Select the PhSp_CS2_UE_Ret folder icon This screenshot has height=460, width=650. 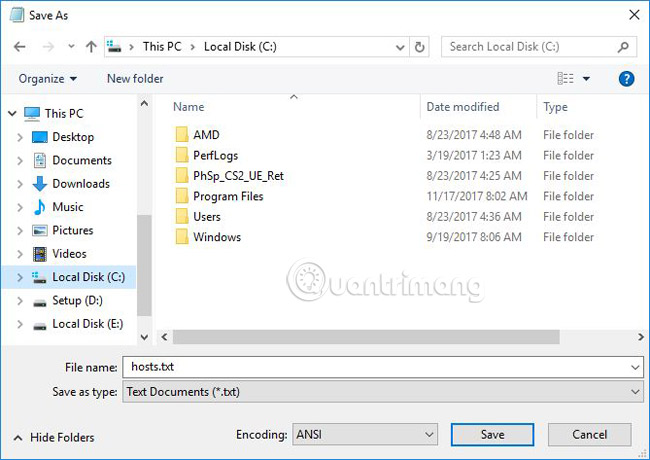pyautogui.click(x=182, y=175)
